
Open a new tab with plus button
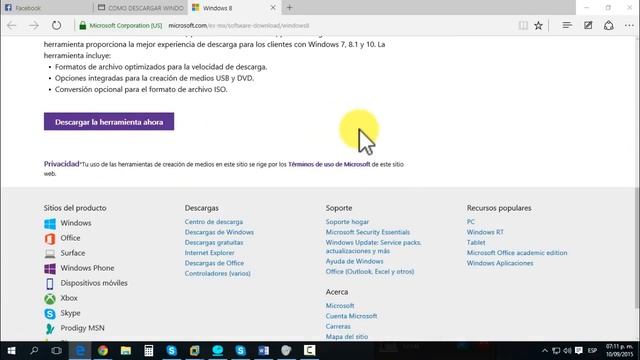tap(289, 7)
